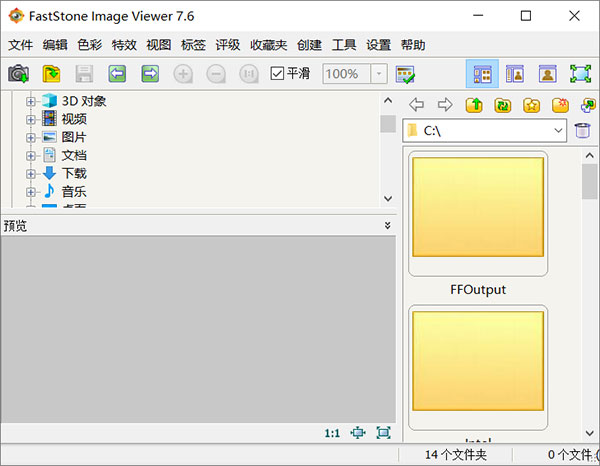The image size is (600, 466).
Task: Expand the 下载 tree node
Action: [31, 174]
